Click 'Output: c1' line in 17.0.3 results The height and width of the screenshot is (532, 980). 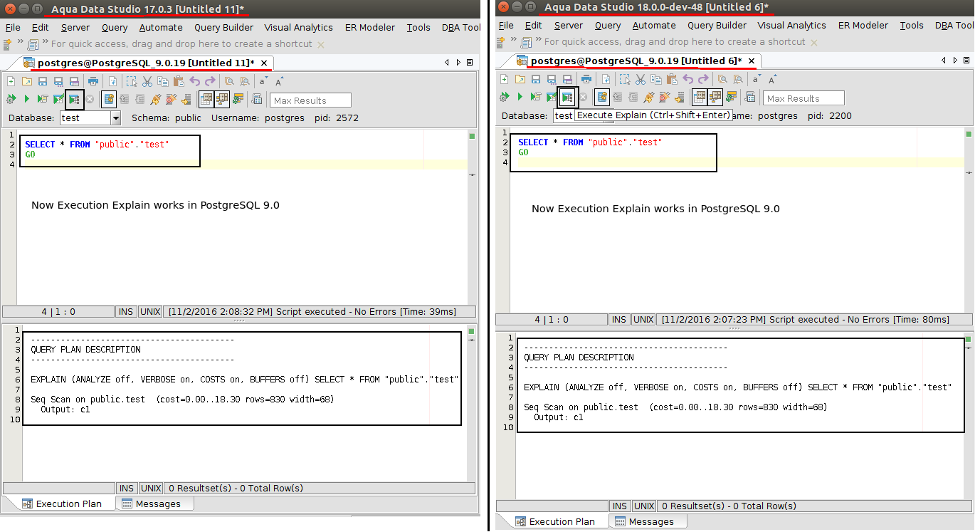(x=65, y=410)
